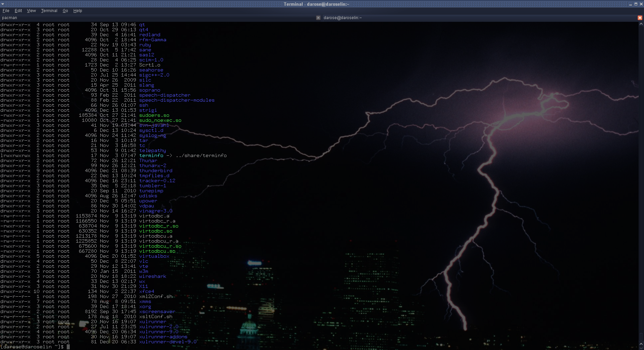Click the 'xml2Conf.sh' file name
The image size is (644, 350).
156,296
